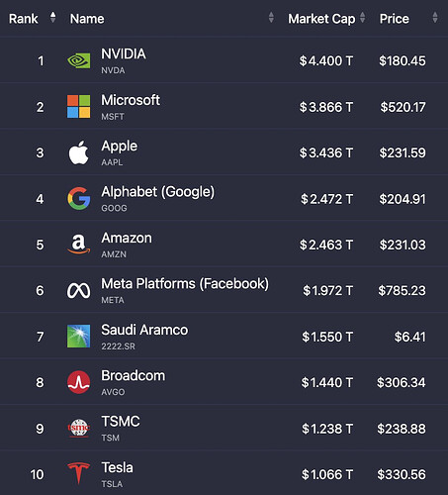Viewport: 448px width, 495px height.
Task: Sort by Market Cap arrows
Action: click(362, 18)
